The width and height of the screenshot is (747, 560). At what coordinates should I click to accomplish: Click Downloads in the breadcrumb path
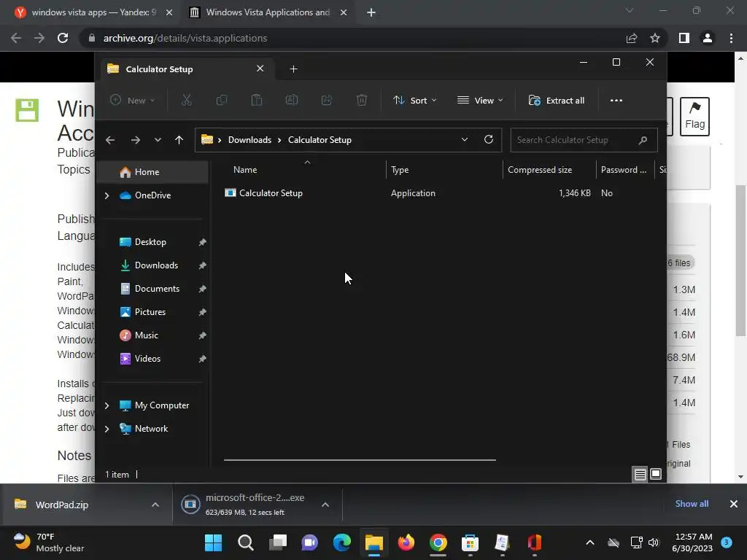(249, 140)
